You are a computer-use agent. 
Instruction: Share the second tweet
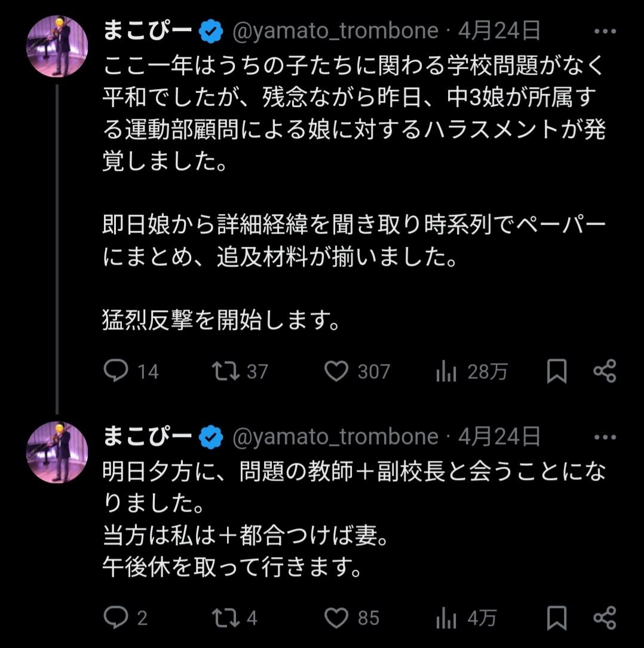[x=605, y=617]
